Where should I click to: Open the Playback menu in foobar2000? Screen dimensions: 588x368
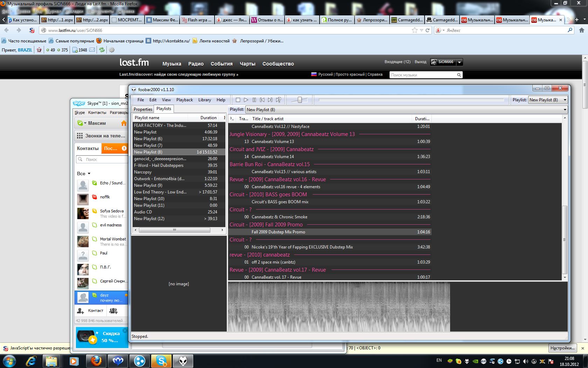[x=184, y=100]
